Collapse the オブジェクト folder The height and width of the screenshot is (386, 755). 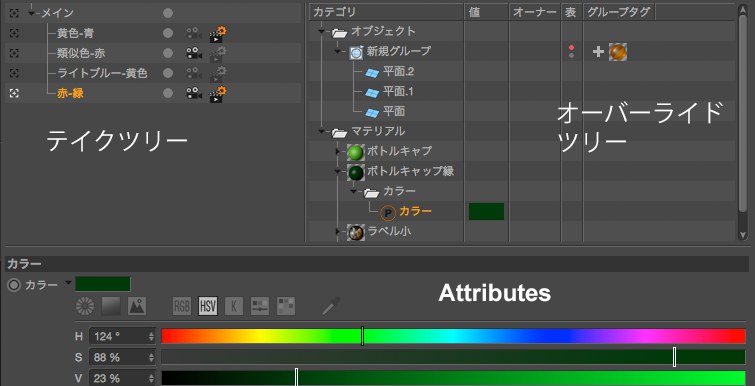(x=321, y=32)
